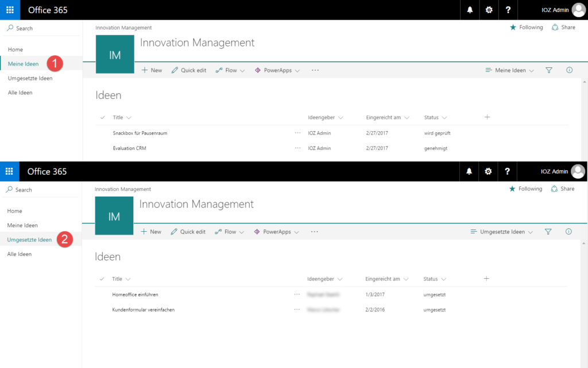Select the Evaluation CRM row checkbox
Screen dimensions: 588x368
click(x=102, y=148)
